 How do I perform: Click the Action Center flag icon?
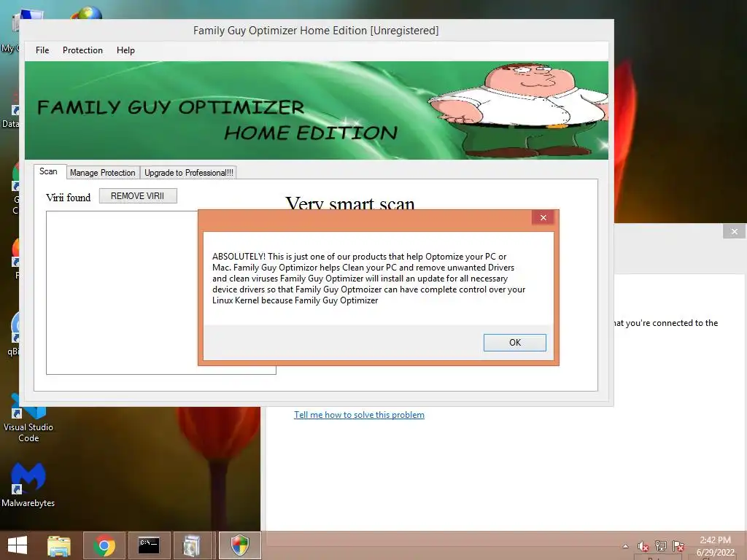[x=678, y=545]
